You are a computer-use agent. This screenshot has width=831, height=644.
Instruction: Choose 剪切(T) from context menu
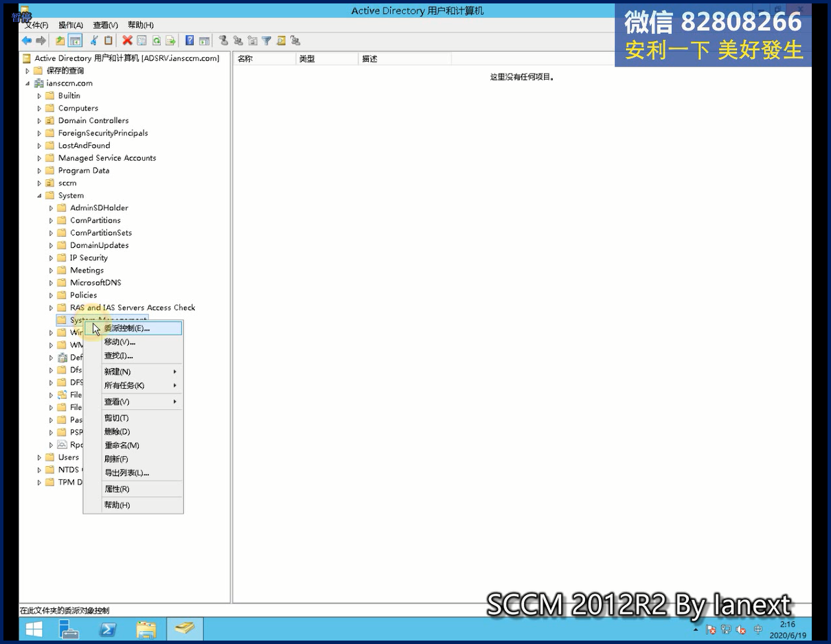pos(133,418)
